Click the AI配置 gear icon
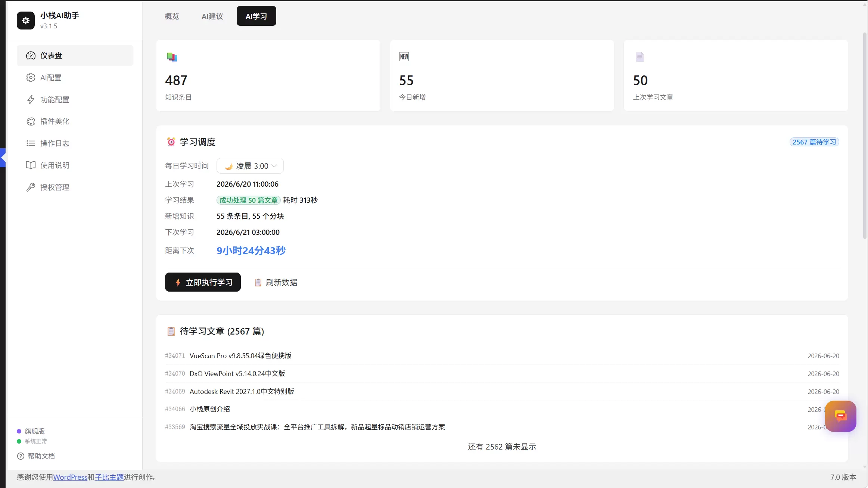The width and height of the screenshot is (868, 488). tap(31, 78)
